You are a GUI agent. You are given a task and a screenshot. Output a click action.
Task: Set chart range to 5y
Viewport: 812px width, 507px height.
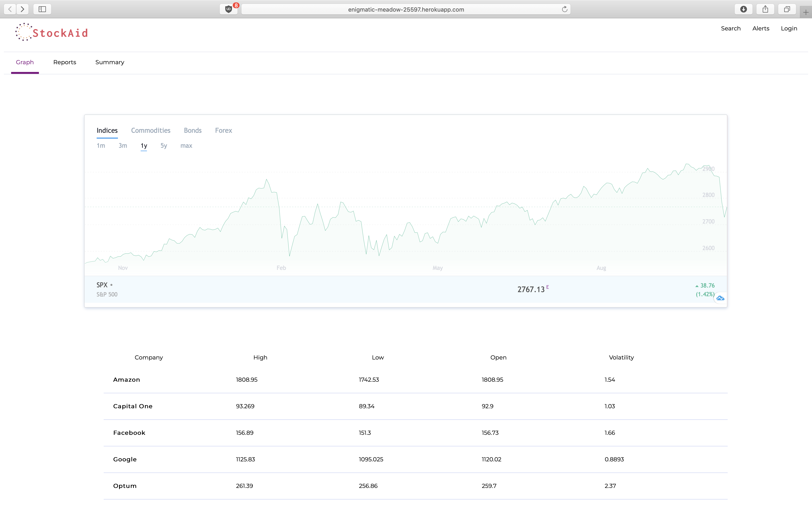164,146
